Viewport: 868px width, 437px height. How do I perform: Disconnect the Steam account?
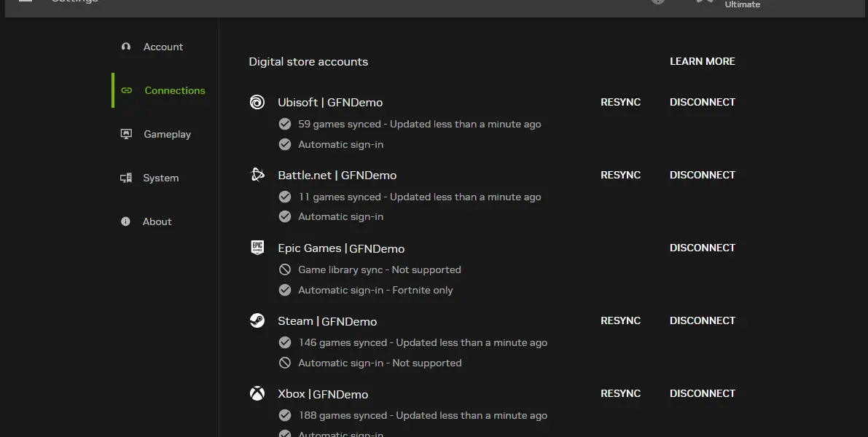702,320
